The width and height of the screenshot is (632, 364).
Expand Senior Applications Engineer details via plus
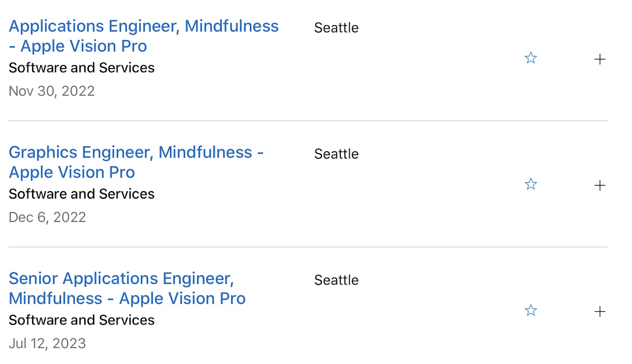tap(599, 312)
